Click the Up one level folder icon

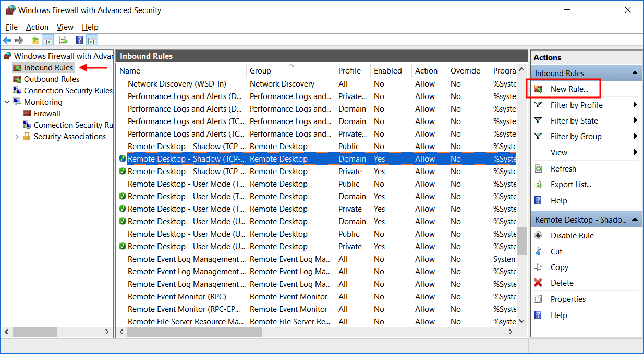[35, 41]
